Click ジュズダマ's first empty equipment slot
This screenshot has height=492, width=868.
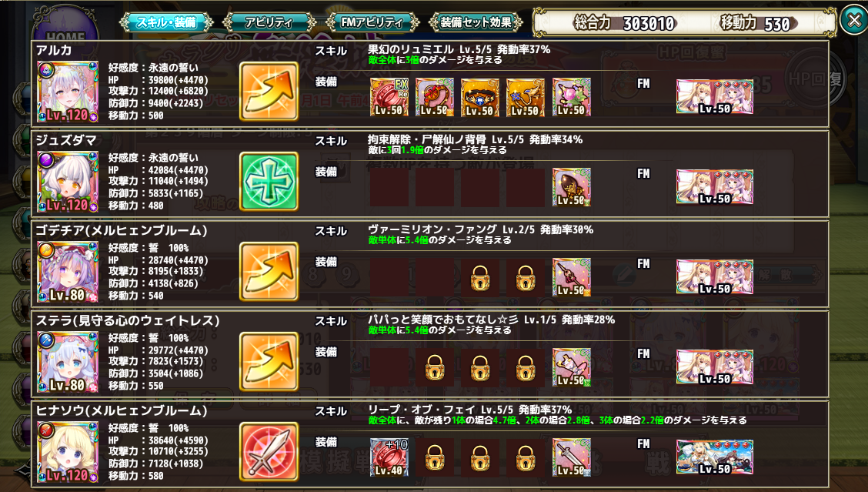tap(389, 187)
